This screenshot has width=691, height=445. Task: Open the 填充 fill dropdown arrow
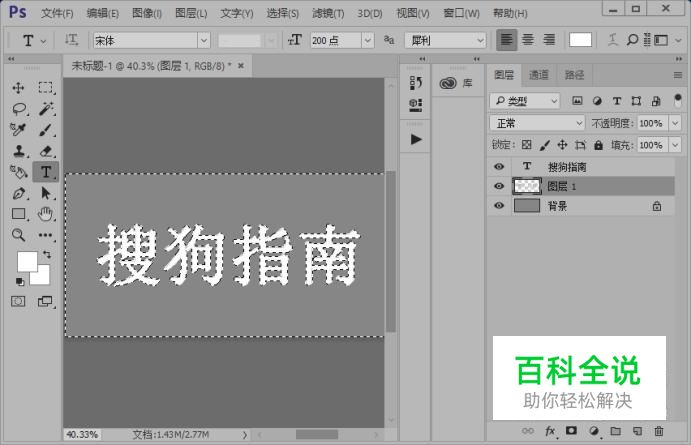tap(675, 145)
